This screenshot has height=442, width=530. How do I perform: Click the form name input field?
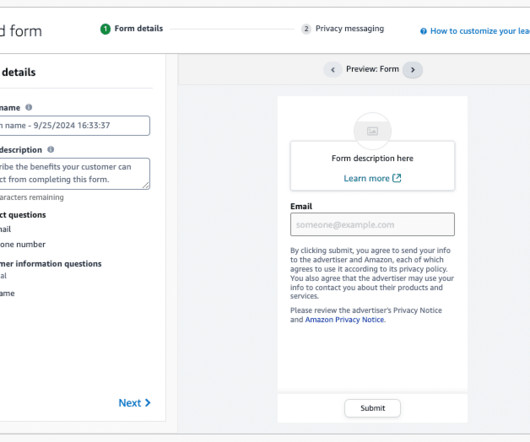(74, 126)
